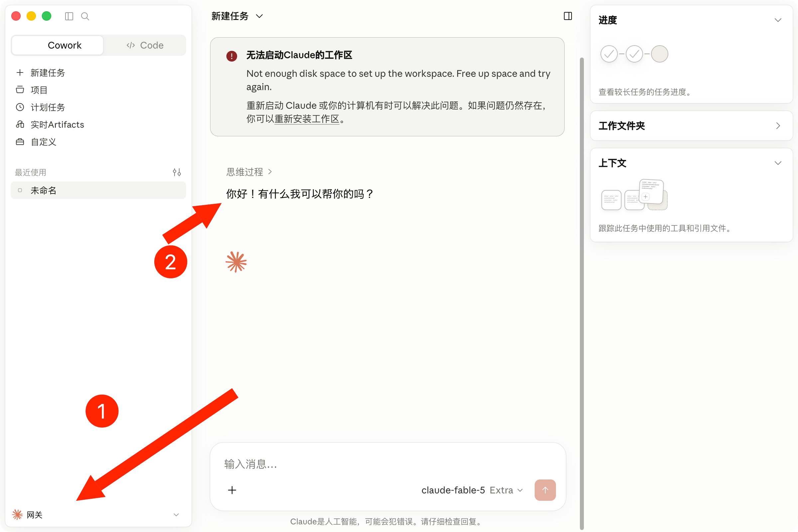Click the Claude logo beside 网关
The width and height of the screenshot is (798, 532).
(x=17, y=515)
